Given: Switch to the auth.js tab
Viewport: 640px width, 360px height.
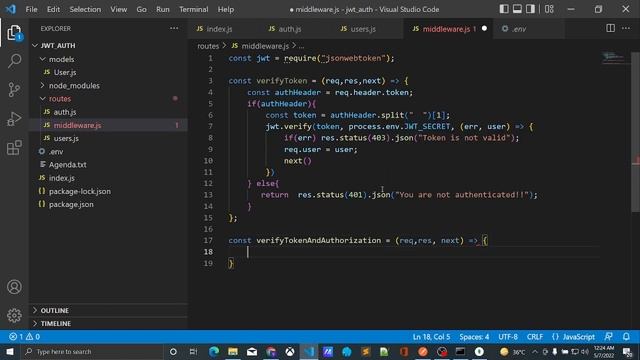Looking at the screenshot, I should (x=290, y=29).
